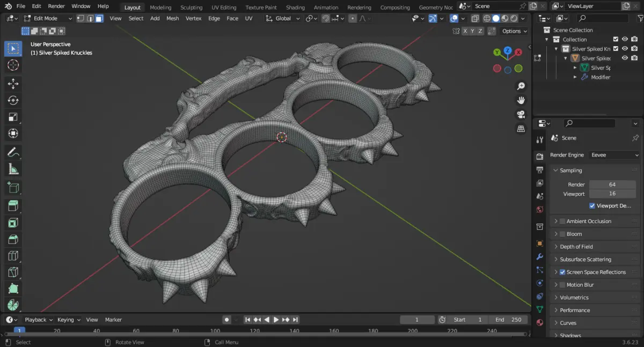Screen dimensions: 644x347
Task: Switch to vertex select mode
Action: point(80,18)
